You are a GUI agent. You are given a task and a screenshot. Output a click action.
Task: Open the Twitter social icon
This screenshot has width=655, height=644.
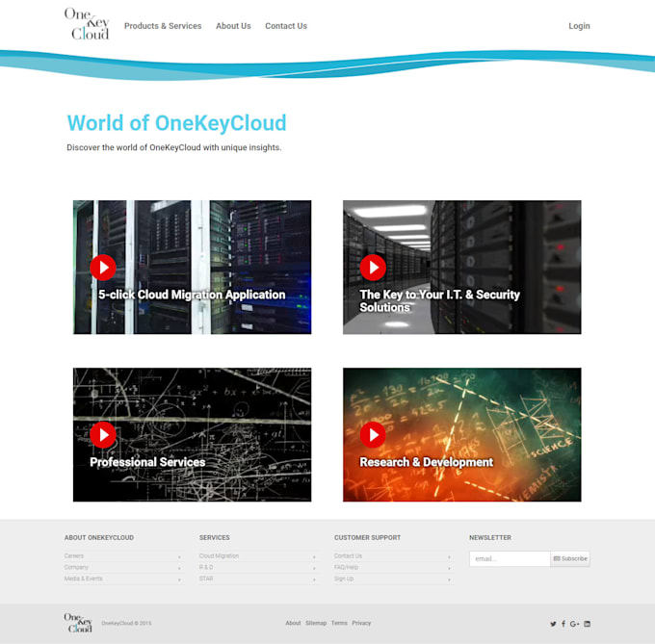pos(553,624)
